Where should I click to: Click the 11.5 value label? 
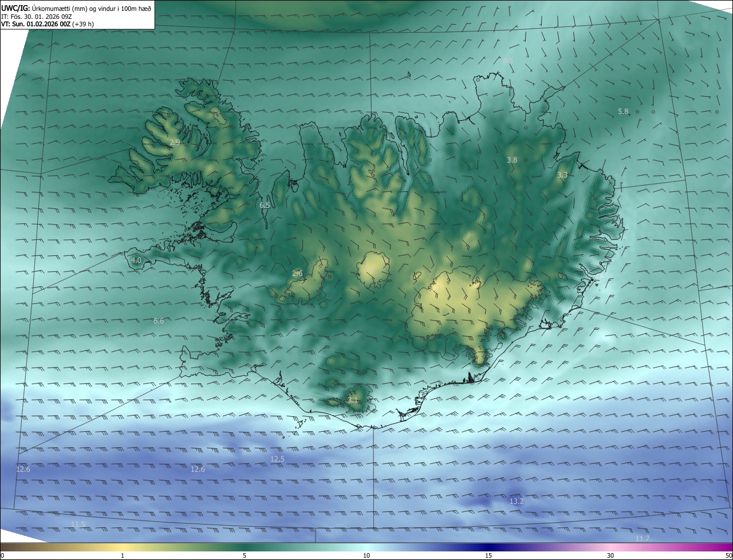pyautogui.click(x=78, y=524)
